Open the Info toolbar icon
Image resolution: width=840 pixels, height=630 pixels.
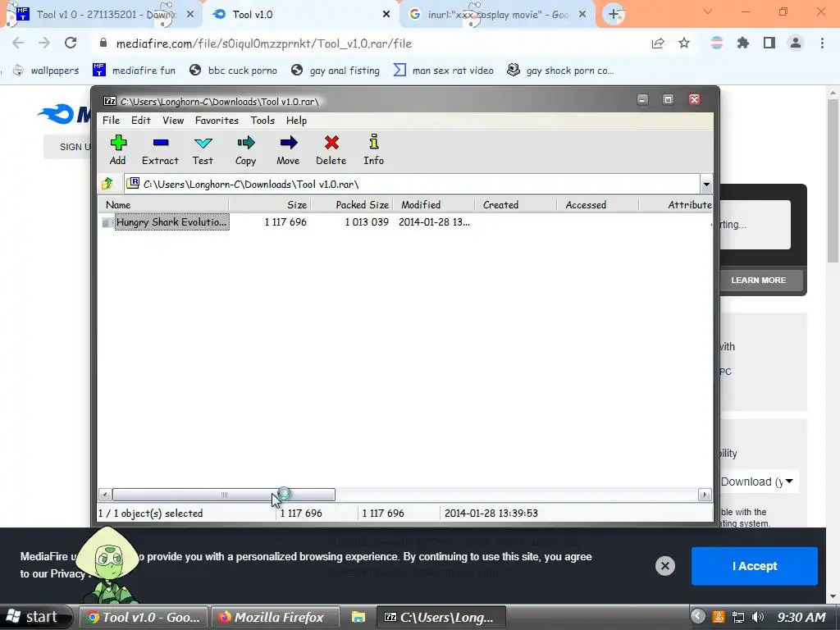[x=374, y=149]
